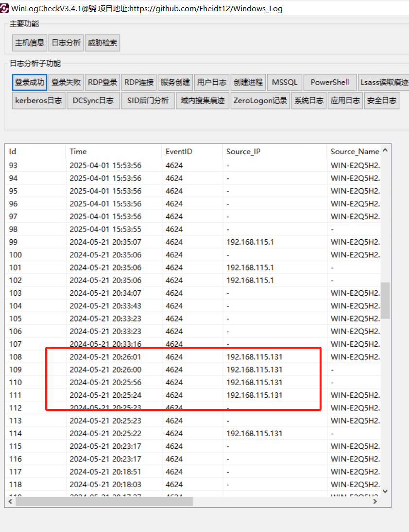The height and width of the screenshot is (532, 409).
Task: Select the 登录失败 log view
Action: pos(66,83)
